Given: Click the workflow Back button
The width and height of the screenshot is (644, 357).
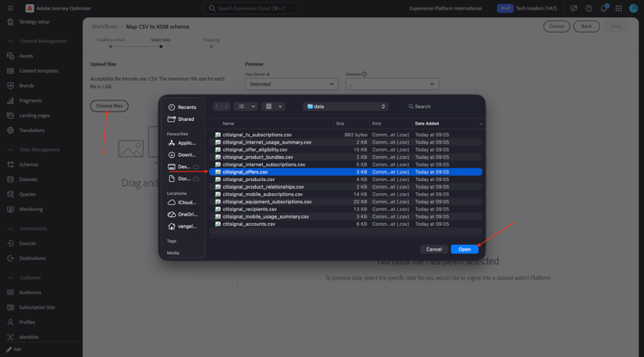Looking at the screenshot, I should click(x=586, y=27).
